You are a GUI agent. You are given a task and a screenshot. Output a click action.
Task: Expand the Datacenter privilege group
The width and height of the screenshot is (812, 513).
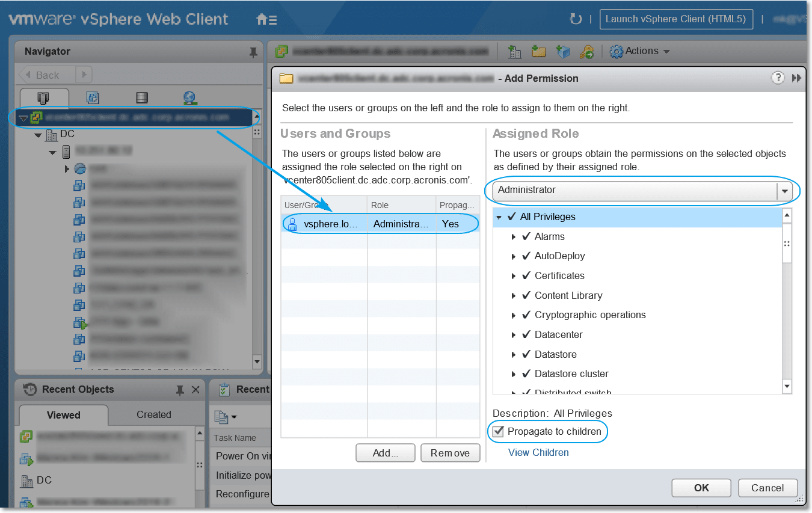point(514,335)
